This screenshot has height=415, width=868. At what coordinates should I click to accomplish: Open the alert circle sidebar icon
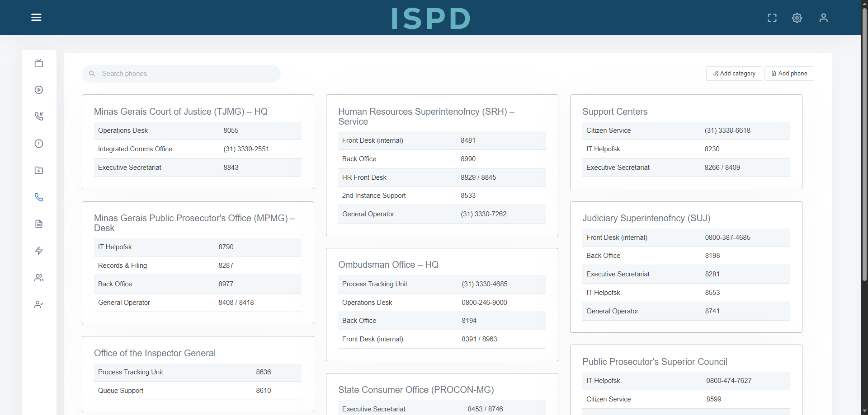(x=39, y=144)
